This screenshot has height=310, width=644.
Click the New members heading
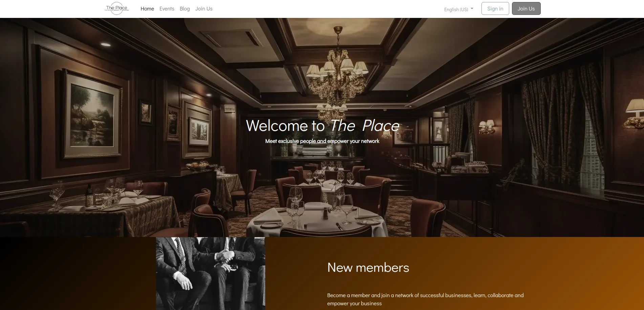pyautogui.click(x=368, y=267)
